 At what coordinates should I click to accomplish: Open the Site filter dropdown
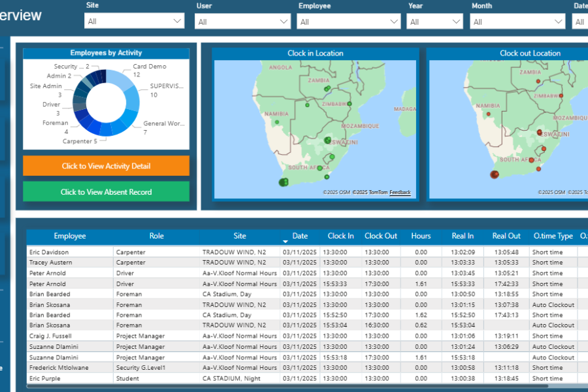134,22
